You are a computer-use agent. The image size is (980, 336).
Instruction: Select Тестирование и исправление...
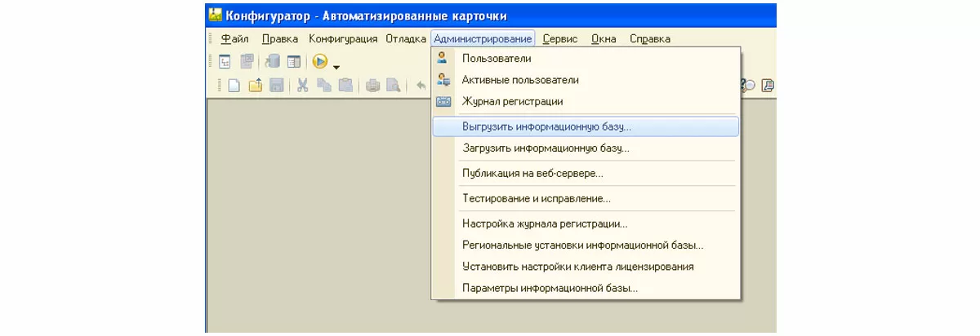click(x=586, y=198)
